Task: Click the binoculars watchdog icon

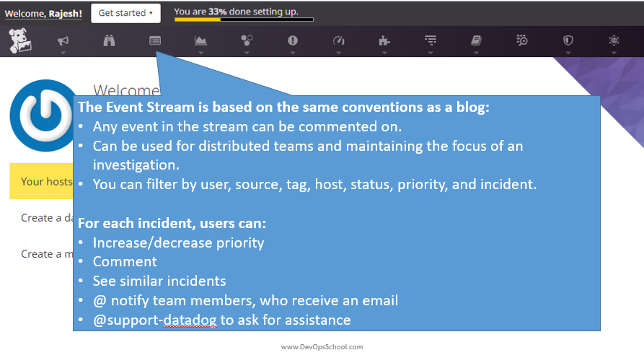Action: click(109, 41)
